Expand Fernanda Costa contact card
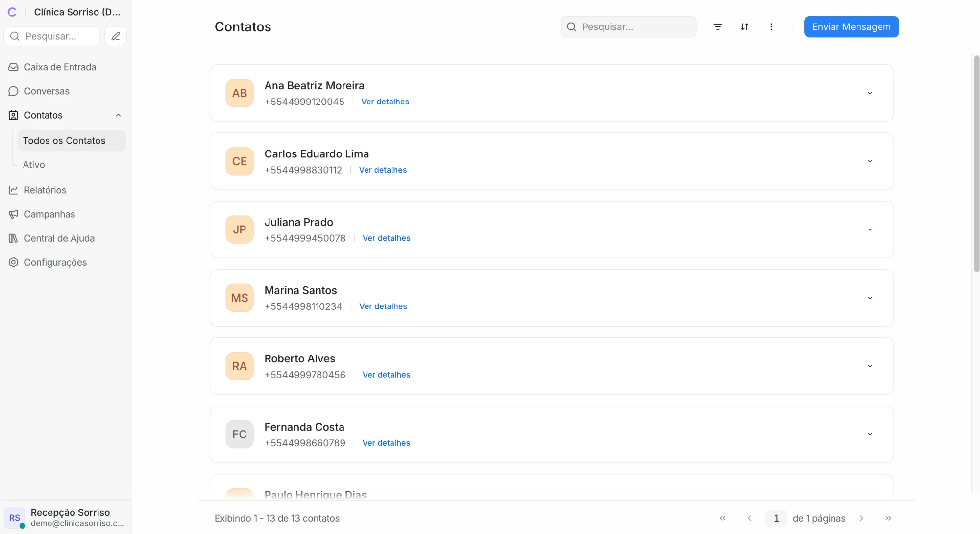Viewport: 980px width, 534px height. 870,434
